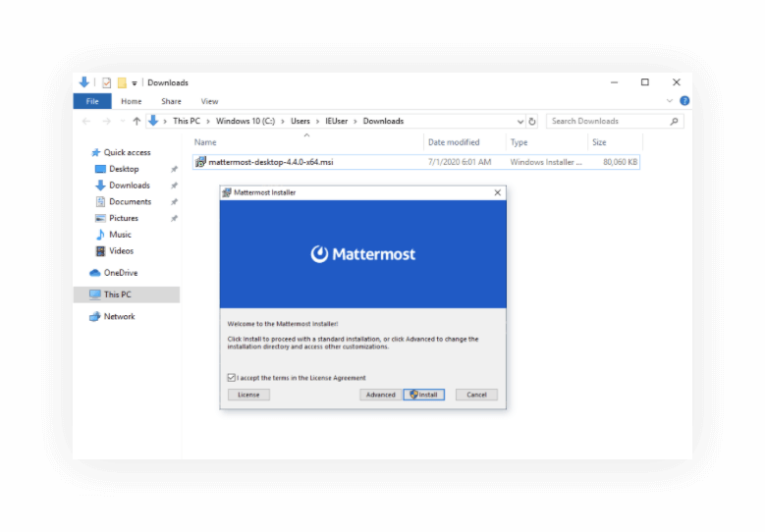This screenshot has height=532, width=765.
Task: Unpin Documents using its pin icon
Action: coord(174,202)
